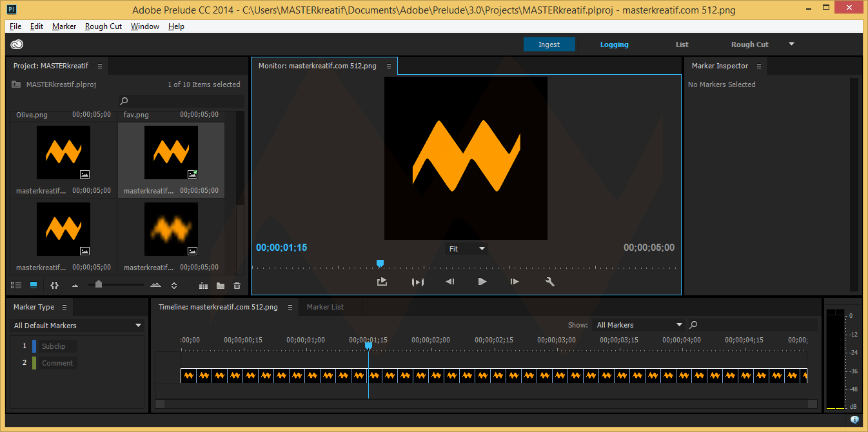Image resolution: width=868 pixels, height=432 pixels.
Task: Click the play in to out icon
Action: coord(417,282)
